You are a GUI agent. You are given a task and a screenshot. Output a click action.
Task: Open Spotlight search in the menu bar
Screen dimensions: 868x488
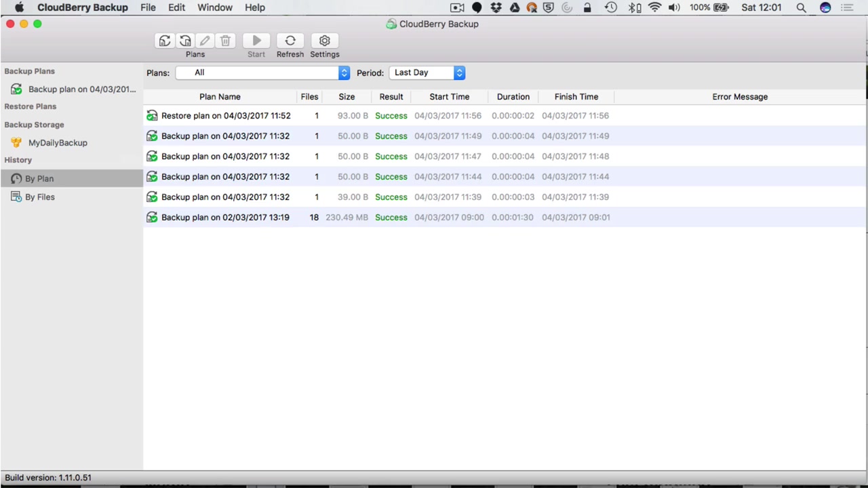pos(801,7)
